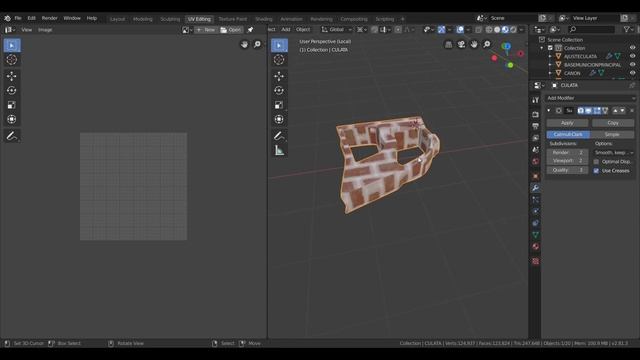Image resolution: width=640 pixels, height=360 pixels.
Task: Toggle X-ray mode in viewport header
Action: (478, 30)
